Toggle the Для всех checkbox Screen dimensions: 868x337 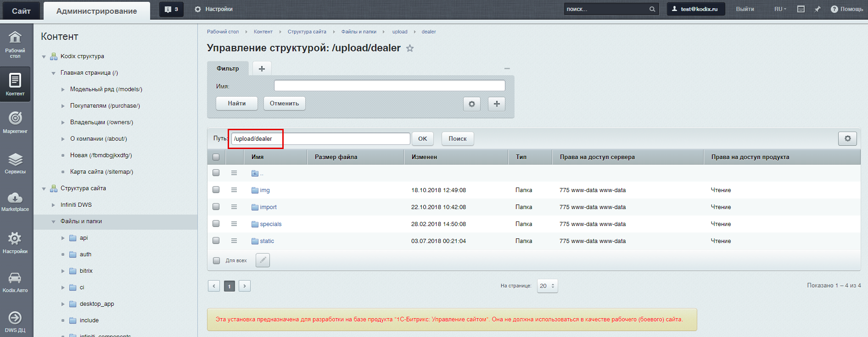217,260
